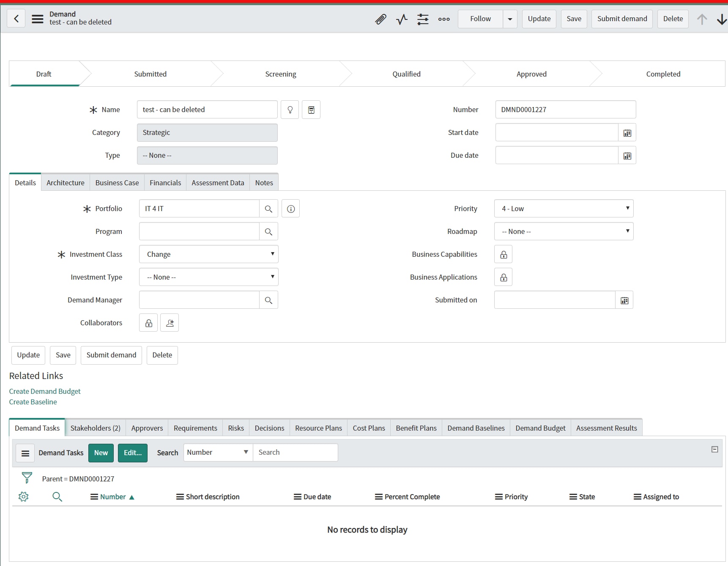Submit the demand
Screen dimensions: 728x566
pos(621,19)
